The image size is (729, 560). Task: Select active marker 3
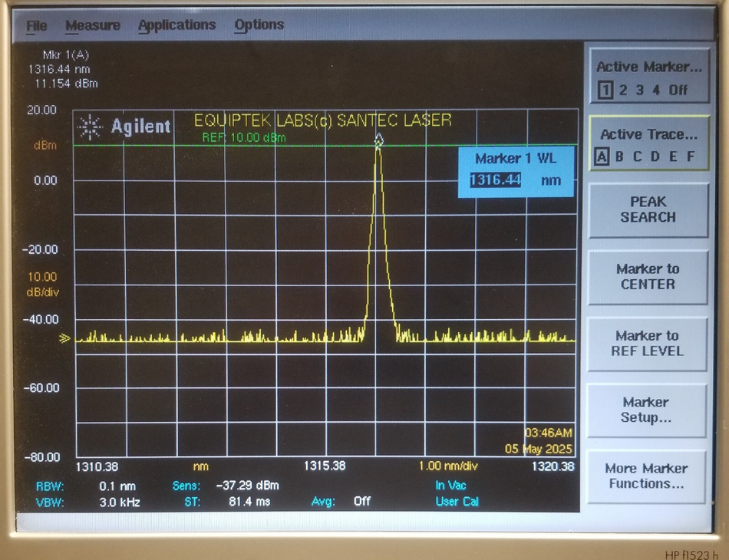click(x=639, y=90)
